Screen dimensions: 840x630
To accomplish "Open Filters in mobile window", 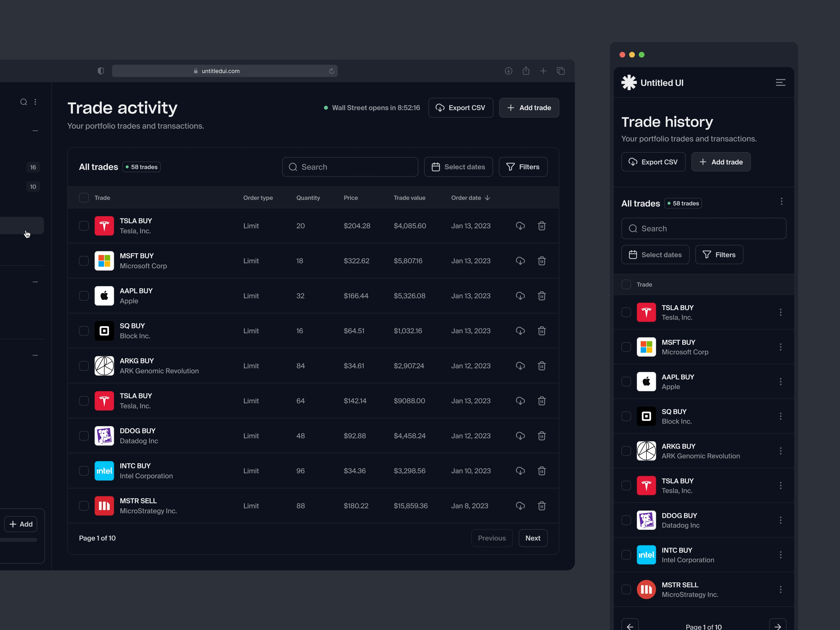I will pos(719,254).
